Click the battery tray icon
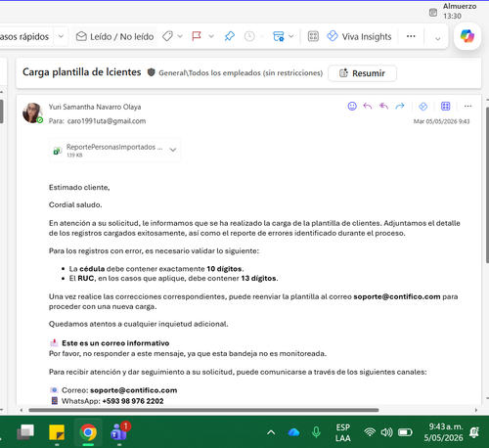This screenshot has width=489, height=448. (x=405, y=432)
